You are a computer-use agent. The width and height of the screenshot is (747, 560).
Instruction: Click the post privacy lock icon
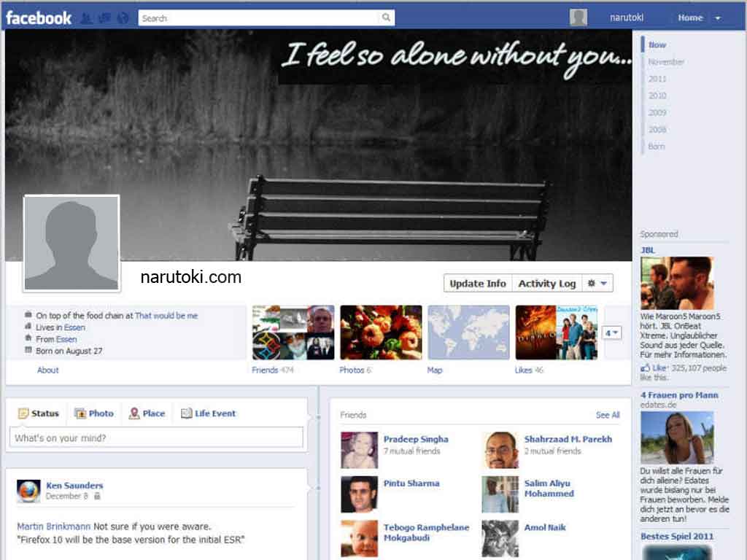(x=97, y=496)
